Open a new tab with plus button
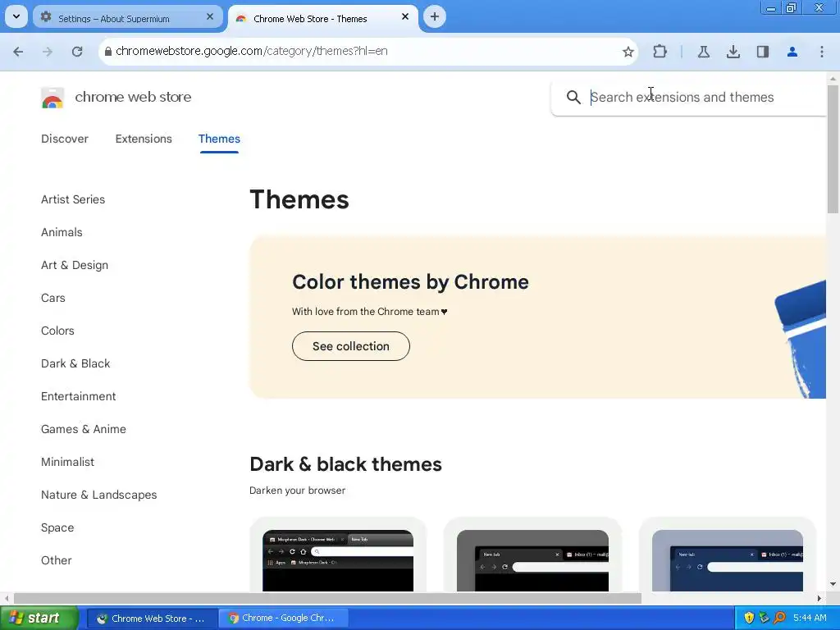This screenshot has height=630, width=840. pyautogui.click(x=435, y=16)
